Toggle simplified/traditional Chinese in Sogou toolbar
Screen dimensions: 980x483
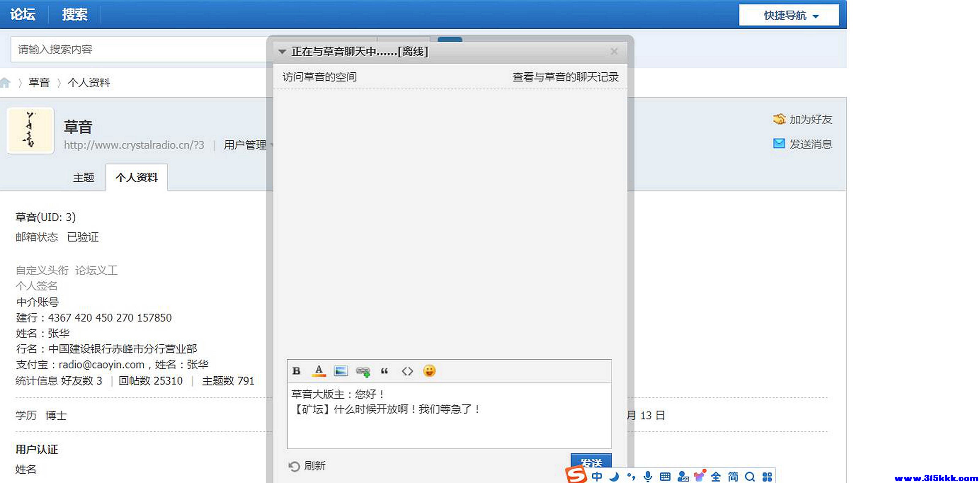coord(733,476)
